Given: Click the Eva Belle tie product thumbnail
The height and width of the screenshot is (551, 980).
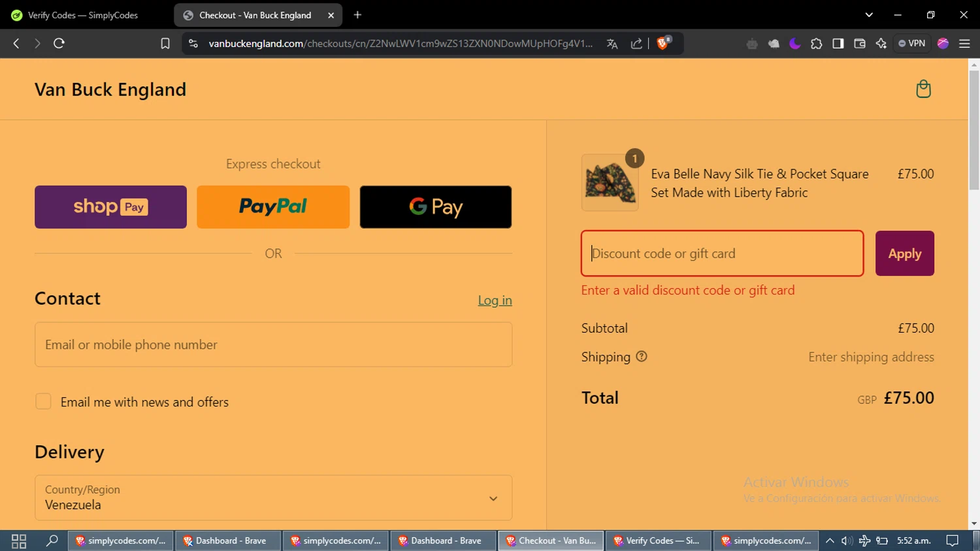Looking at the screenshot, I should coord(610,182).
